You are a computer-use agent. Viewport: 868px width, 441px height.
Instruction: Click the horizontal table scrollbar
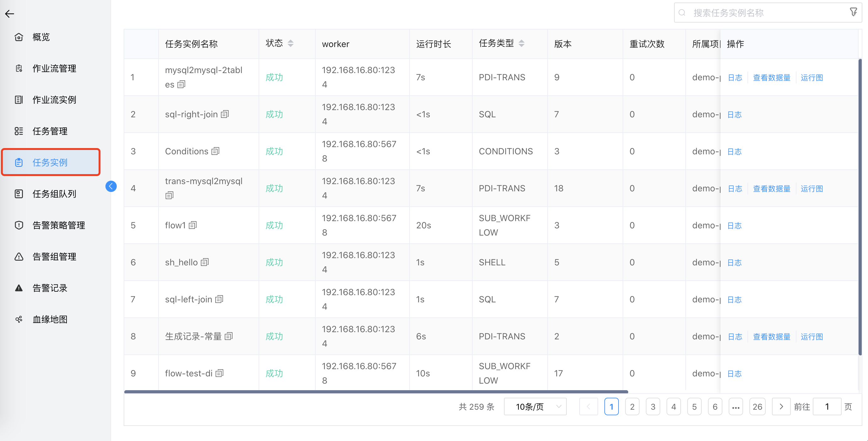point(376,391)
